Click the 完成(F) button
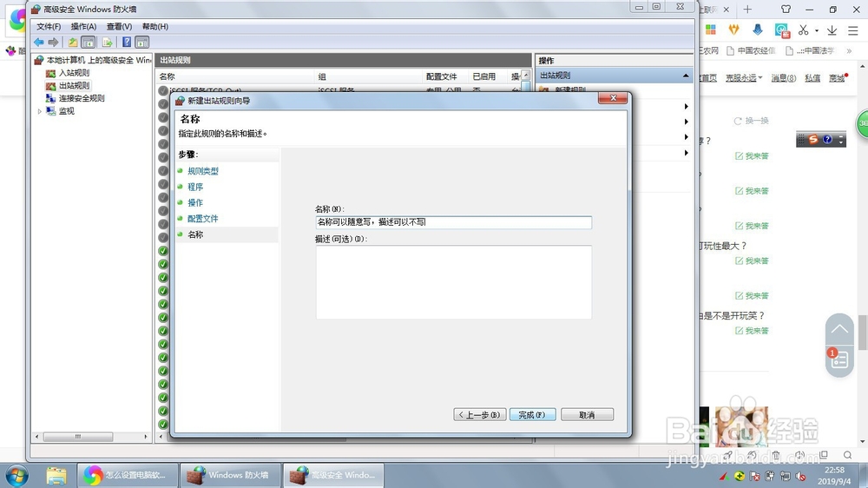 tap(532, 414)
